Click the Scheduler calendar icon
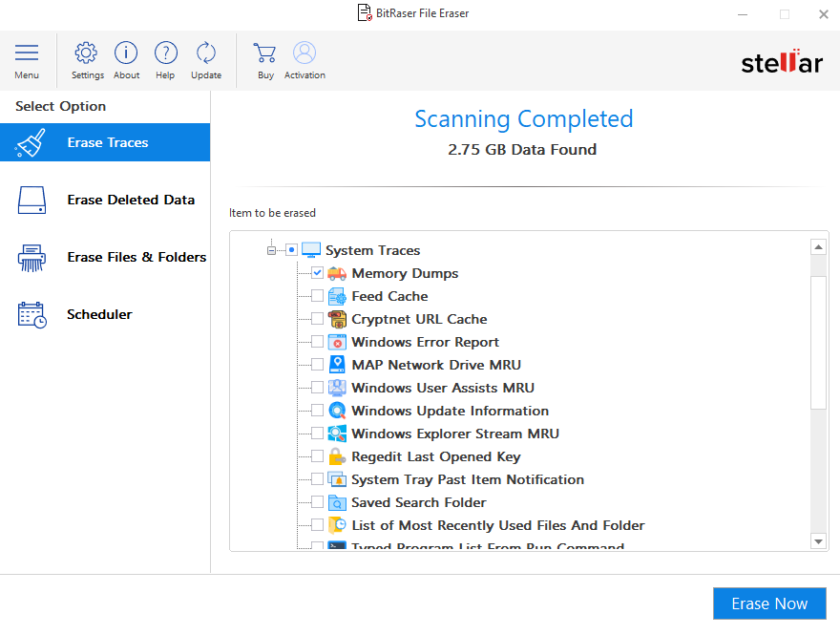This screenshot has height=635, width=840. [31, 314]
